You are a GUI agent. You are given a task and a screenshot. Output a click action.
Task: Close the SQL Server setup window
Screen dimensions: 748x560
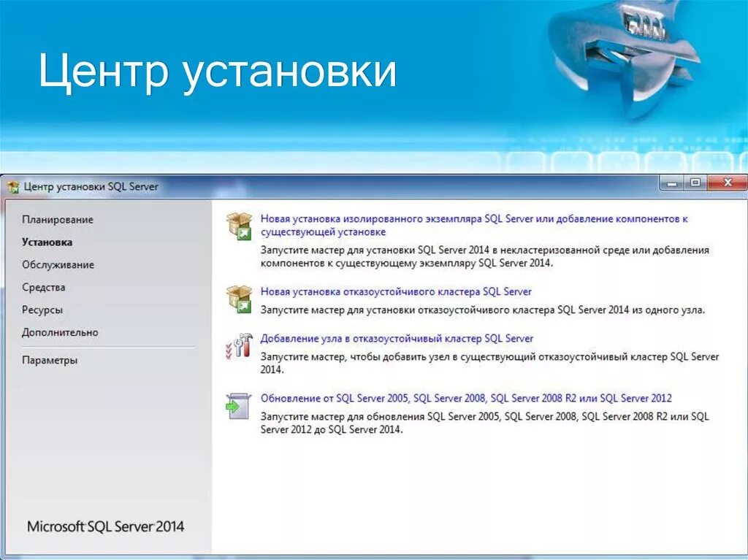point(727,183)
